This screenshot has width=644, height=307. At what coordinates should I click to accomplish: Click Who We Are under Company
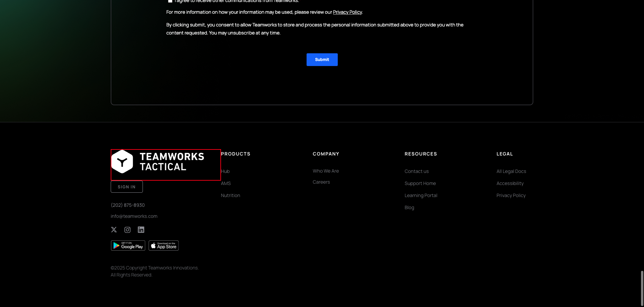[x=326, y=171]
